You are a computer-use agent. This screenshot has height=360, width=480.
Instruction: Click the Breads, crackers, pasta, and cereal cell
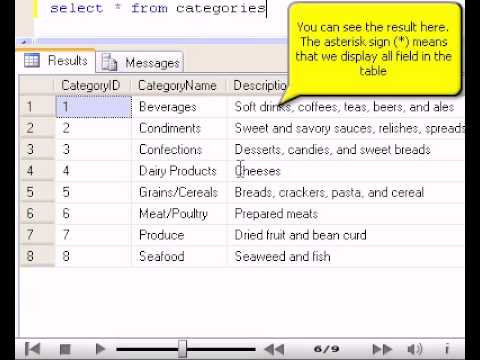(x=346, y=192)
